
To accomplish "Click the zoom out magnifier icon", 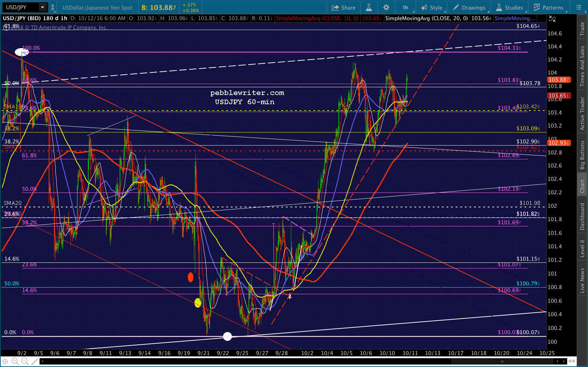I will [x=25, y=361].
